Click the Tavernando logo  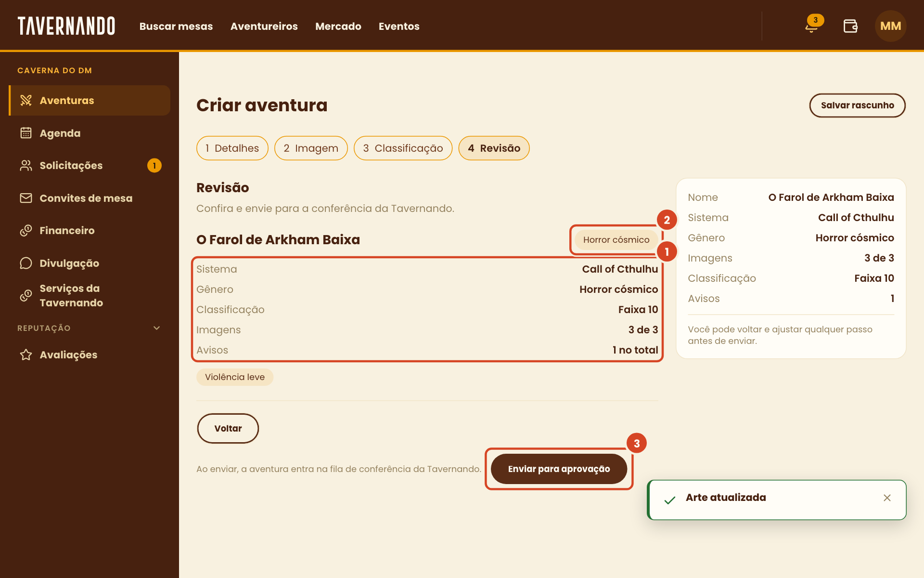pos(66,26)
